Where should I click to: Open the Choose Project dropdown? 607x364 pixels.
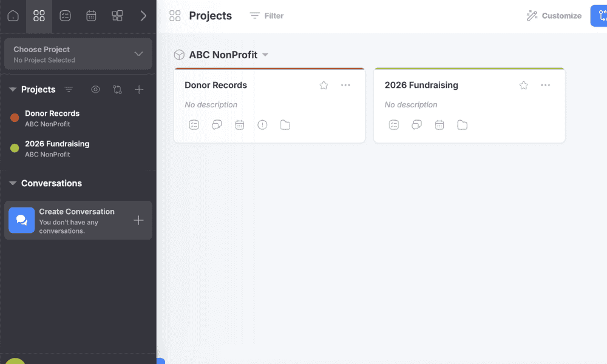(78, 54)
